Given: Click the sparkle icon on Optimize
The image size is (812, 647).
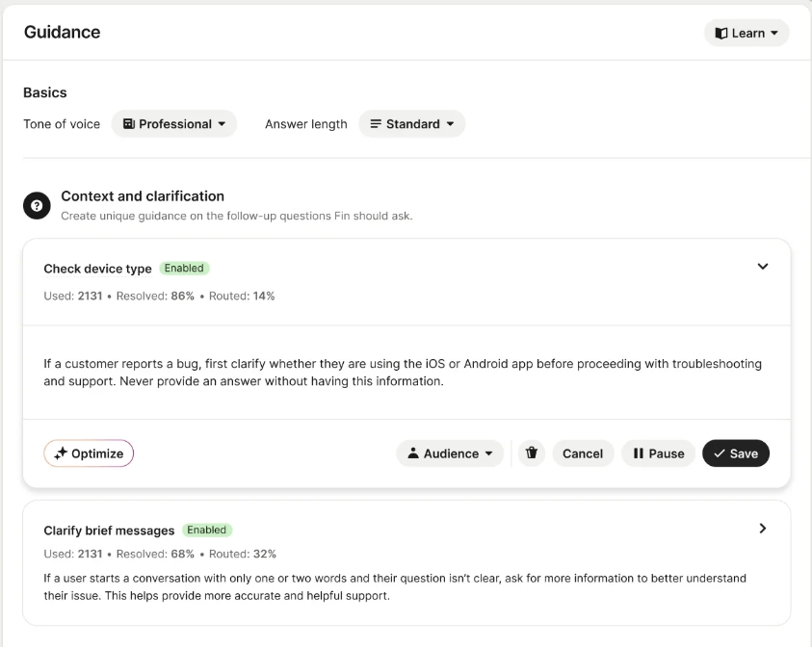Looking at the screenshot, I should pyautogui.click(x=61, y=453).
